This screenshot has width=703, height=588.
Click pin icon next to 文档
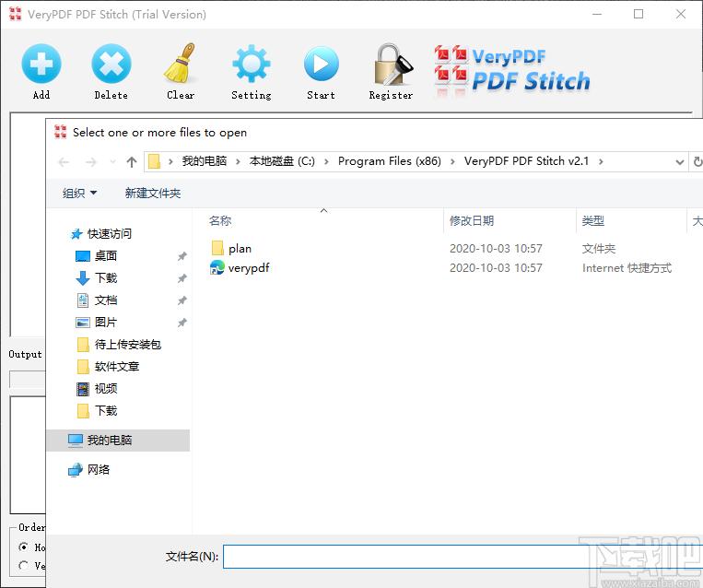pos(182,300)
